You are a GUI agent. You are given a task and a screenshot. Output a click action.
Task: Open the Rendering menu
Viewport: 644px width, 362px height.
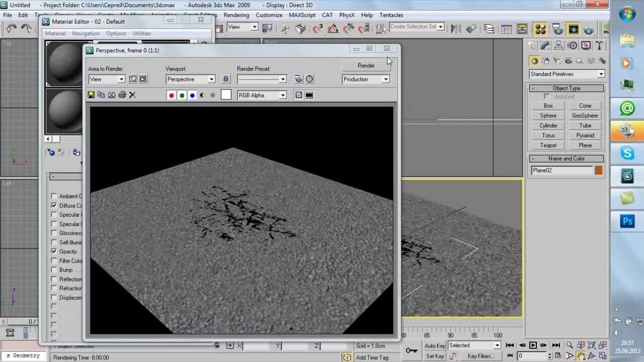(x=236, y=15)
